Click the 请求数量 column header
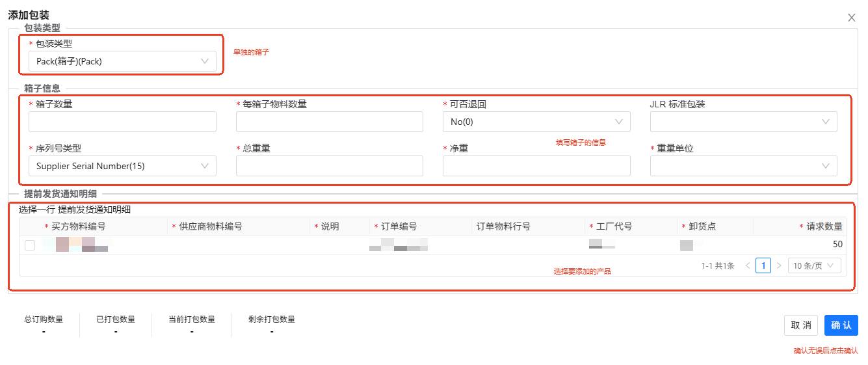The width and height of the screenshot is (868, 365). (824, 226)
